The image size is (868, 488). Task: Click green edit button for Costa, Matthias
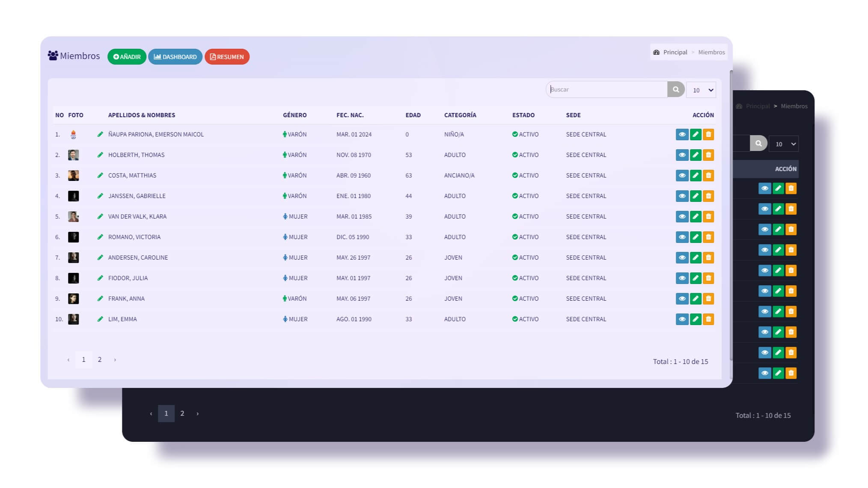click(696, 175)
